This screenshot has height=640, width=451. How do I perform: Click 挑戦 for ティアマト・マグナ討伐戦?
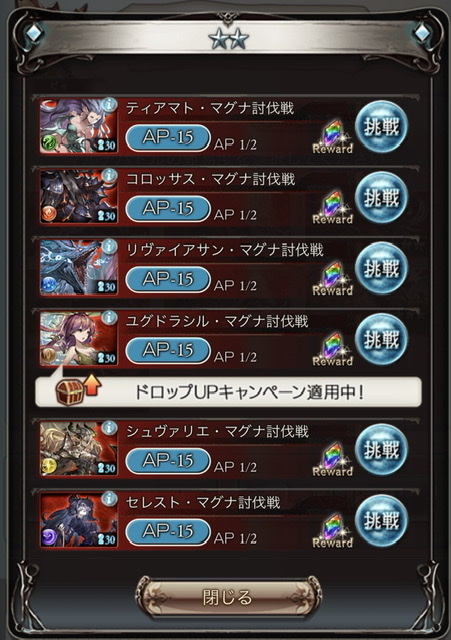pyautogui.click(x=381, y=127)
